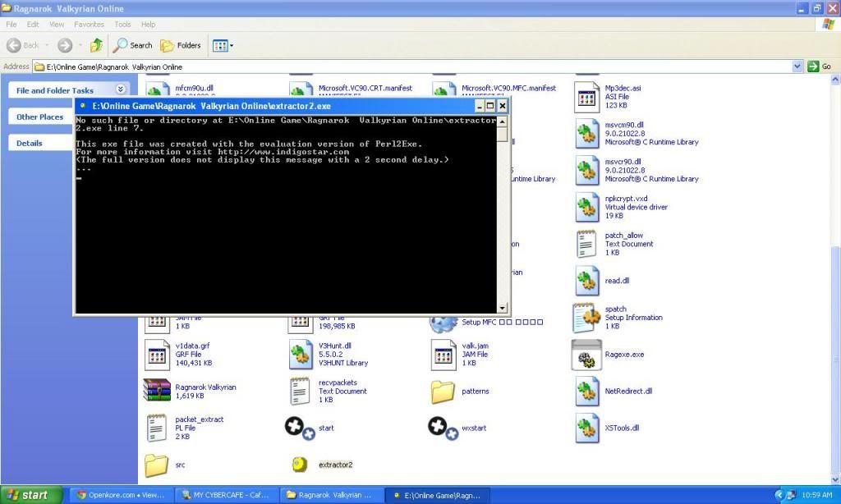This screenshot has height=504, width=841.
Task: Select the patch_allow text document icon
Action: [x=586, y=244]
